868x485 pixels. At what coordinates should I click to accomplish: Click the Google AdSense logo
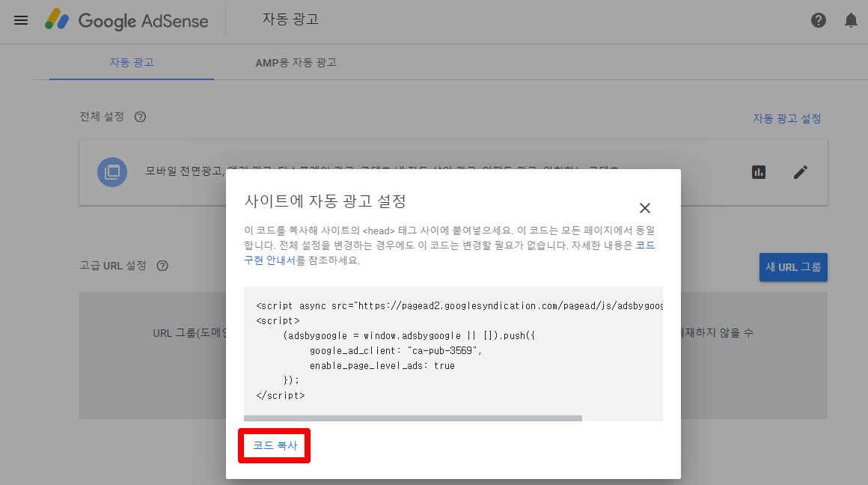(x=126, y=20)
